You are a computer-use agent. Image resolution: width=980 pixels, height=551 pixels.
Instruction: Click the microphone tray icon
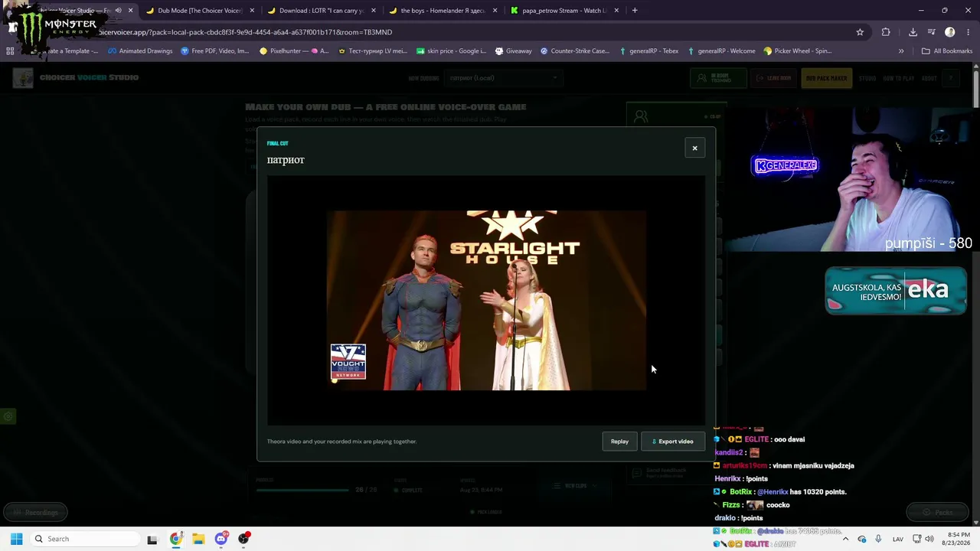(x=878, y=539)
